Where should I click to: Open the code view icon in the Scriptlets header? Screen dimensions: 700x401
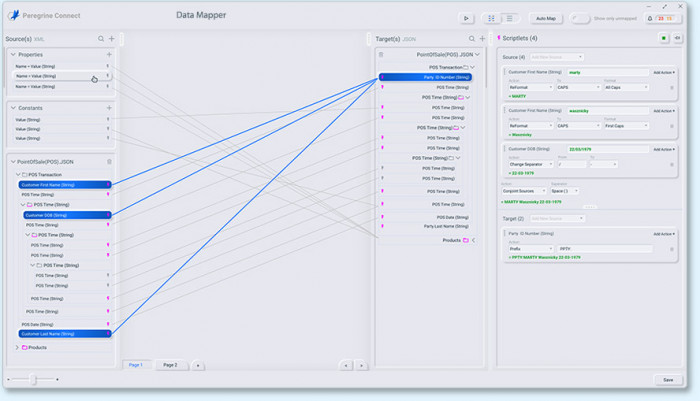(677, 38)
